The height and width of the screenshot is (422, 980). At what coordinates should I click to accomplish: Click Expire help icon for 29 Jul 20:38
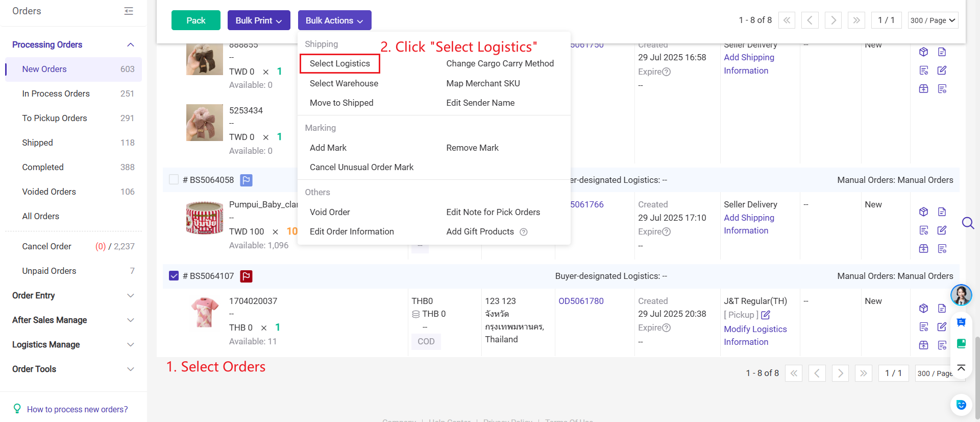[x=666, y=327]
